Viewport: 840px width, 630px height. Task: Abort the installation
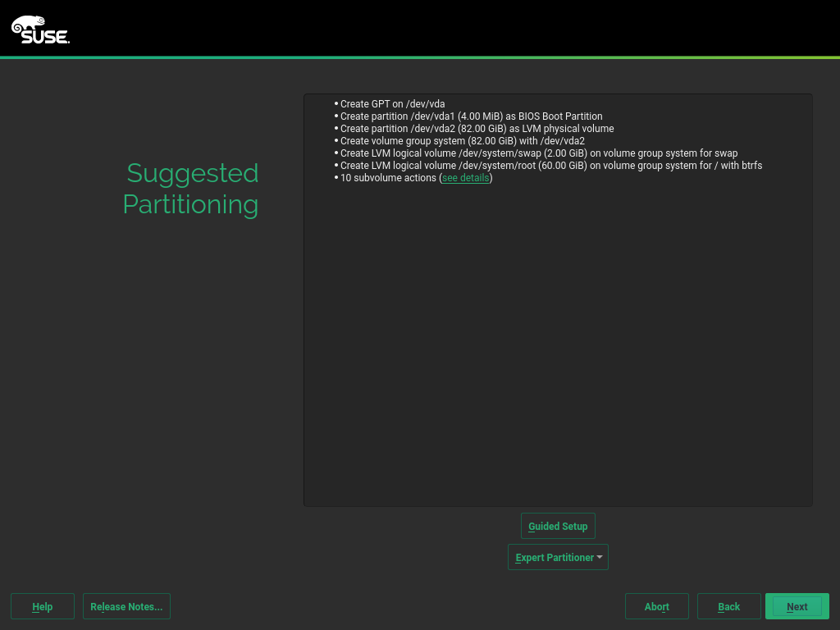pyautogui.click(x=656, y=606)
